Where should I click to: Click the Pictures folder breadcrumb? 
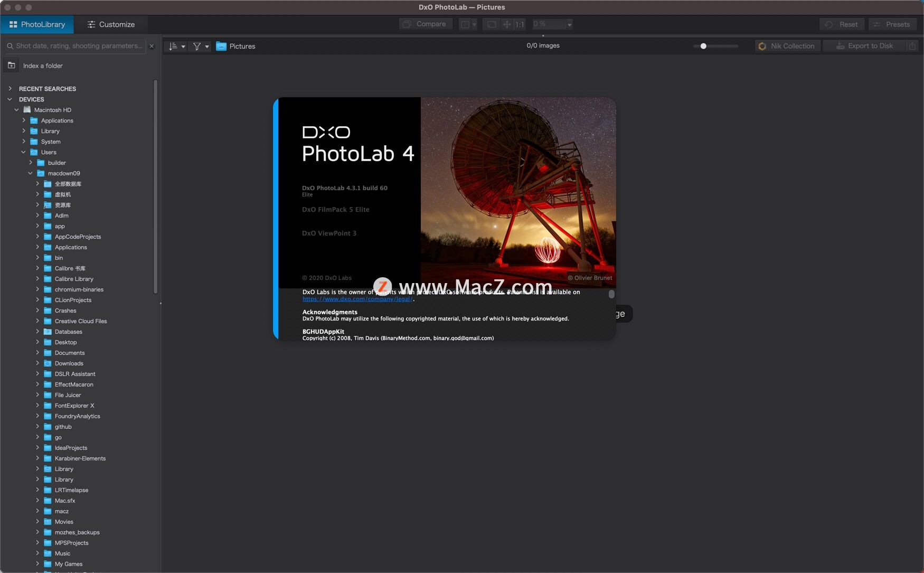[235, 46]
